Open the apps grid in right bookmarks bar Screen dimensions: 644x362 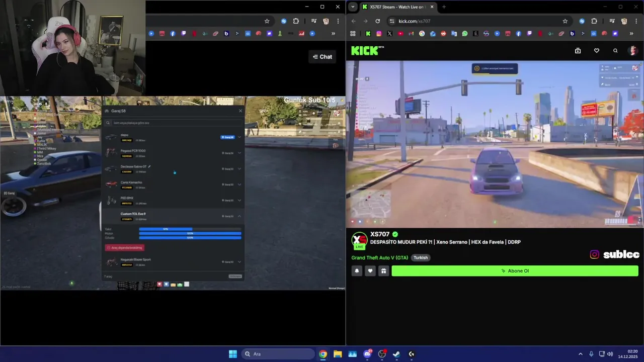[353, 34]
